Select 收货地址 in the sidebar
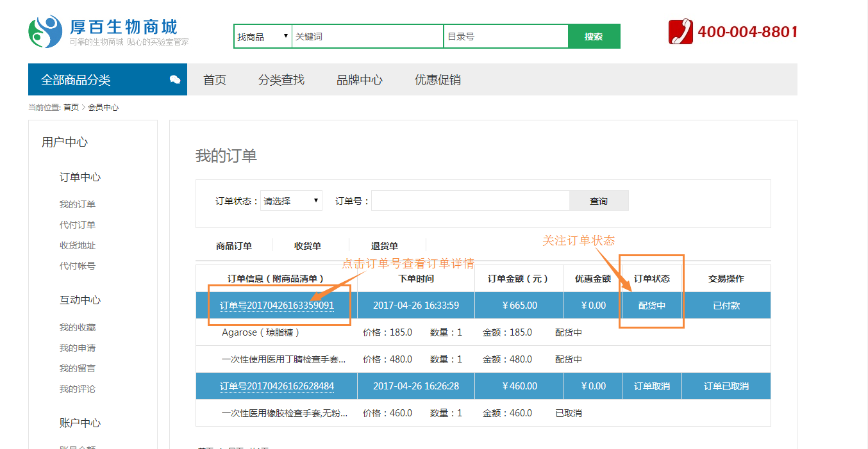The height and width of the screenshot is (449, 868). [78, 245]
